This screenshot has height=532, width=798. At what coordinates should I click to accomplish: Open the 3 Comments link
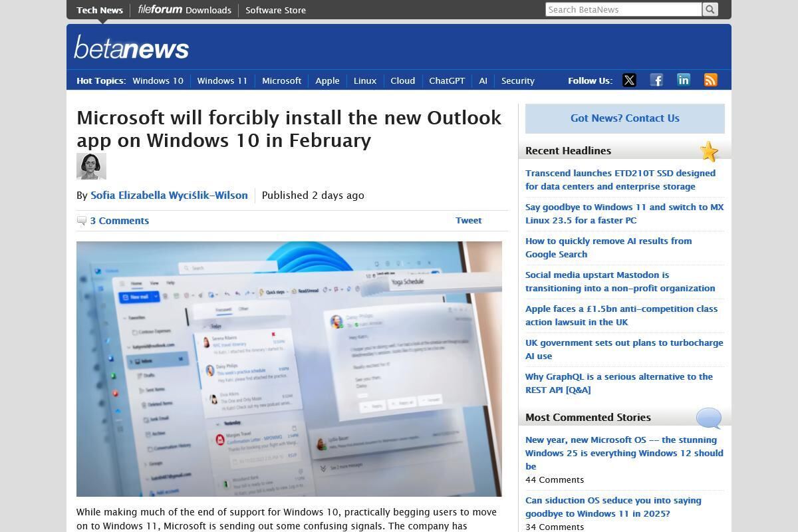pyautogui.click(x=120, y=221)
